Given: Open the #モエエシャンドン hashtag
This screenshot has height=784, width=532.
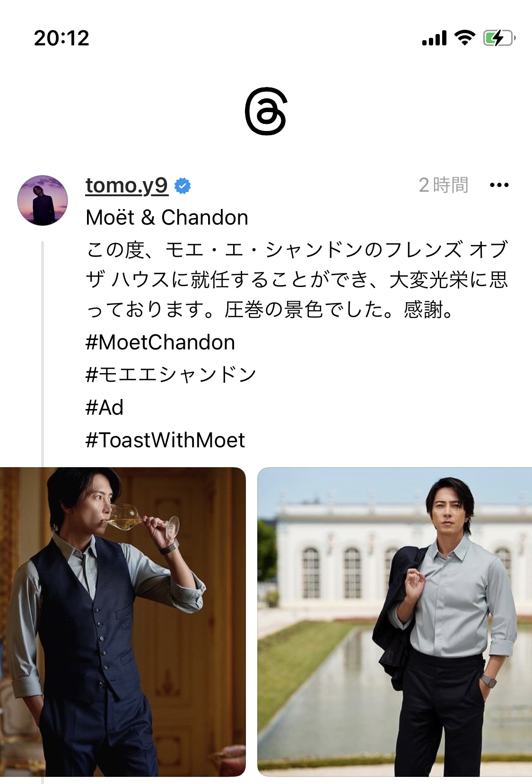Looking at the screenshot, I should tap(171, 375).
